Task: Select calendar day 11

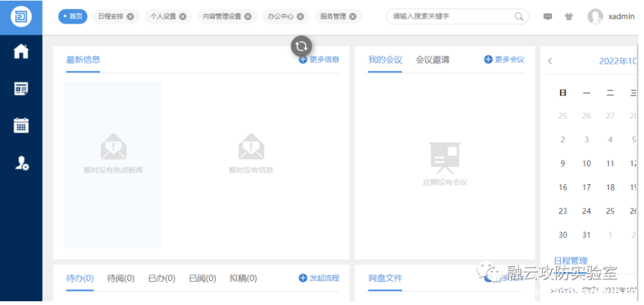Action: tap(610, 164)
